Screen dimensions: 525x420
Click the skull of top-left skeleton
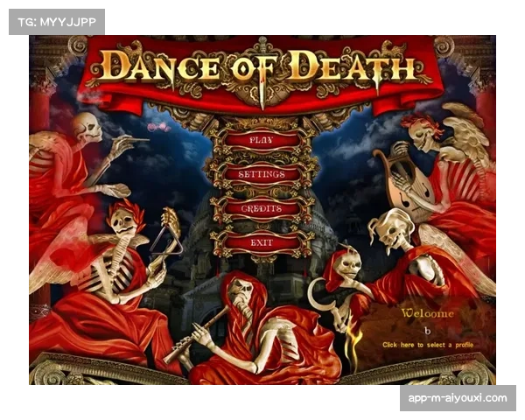pyautogui.click(x=87, y=127)
